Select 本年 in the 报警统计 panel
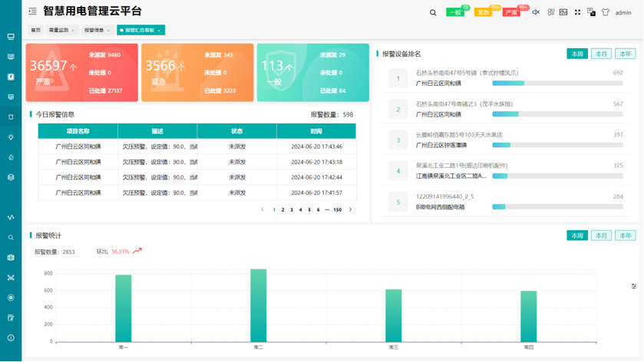This screenshot has width=644, height=362. point(626,235)
